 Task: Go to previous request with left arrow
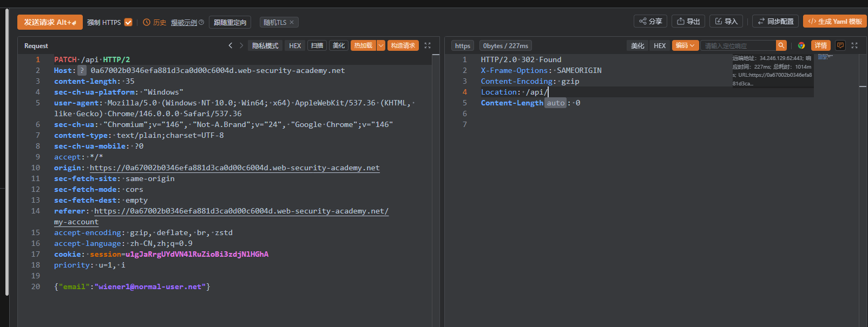click(231, 46)
